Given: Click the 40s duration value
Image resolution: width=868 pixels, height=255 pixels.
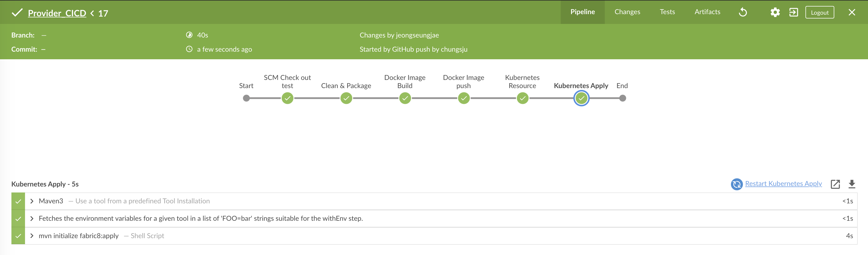Looking at the screenshot, I should (x=203, y=35).
